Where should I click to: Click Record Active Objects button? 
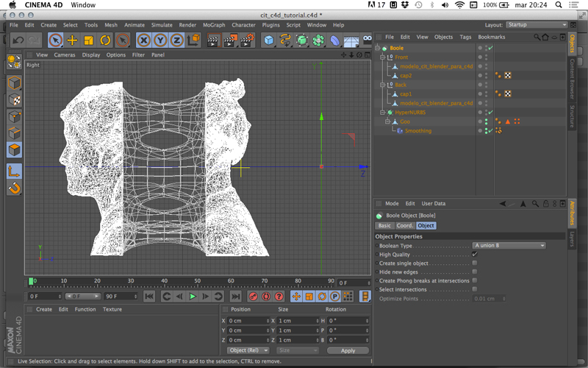pyautogui.click(x=254, y=297)
